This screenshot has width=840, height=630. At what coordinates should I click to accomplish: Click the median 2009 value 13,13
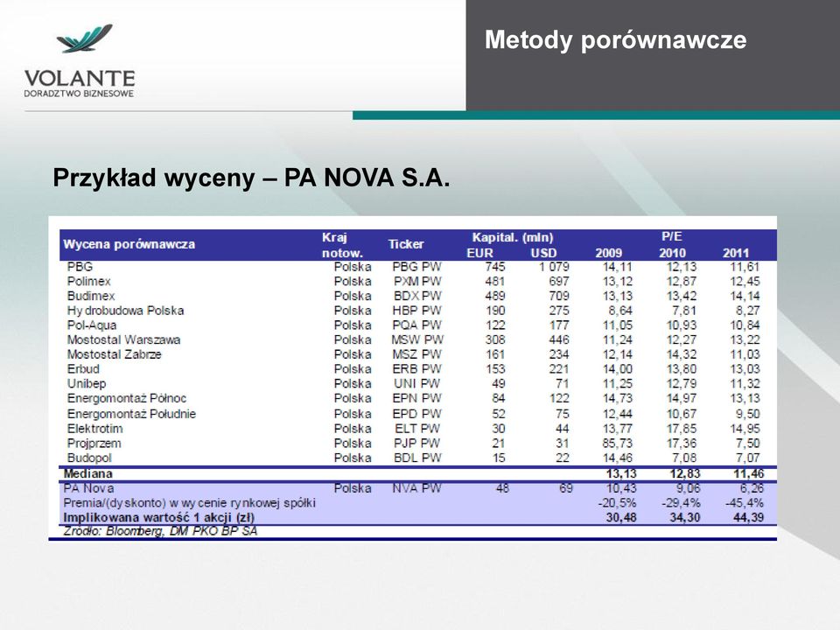click(621, 473)
